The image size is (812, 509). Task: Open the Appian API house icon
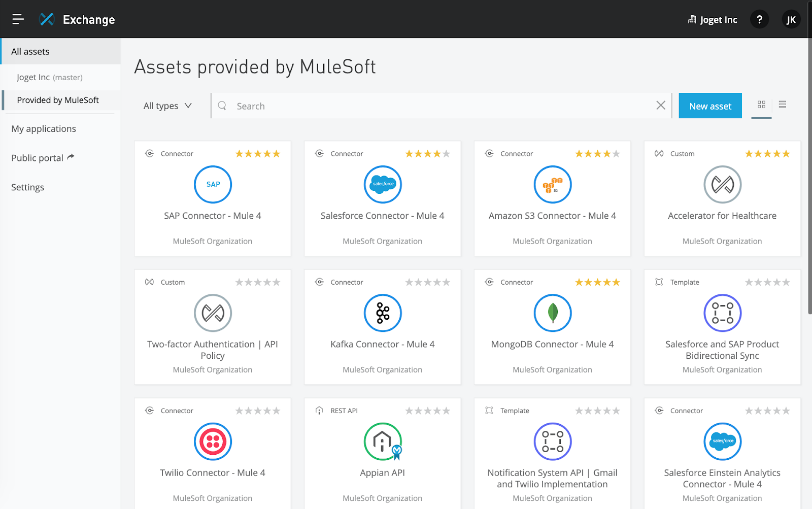tap(383, 442)
